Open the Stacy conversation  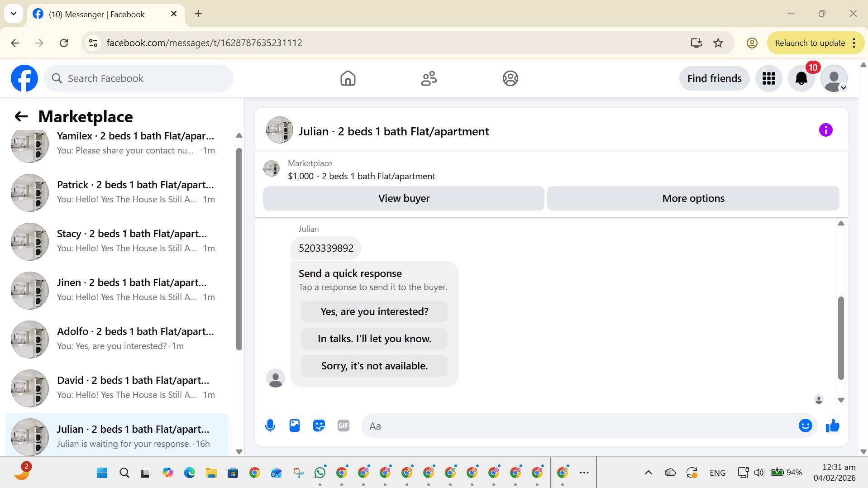click(x=117, y=241)
